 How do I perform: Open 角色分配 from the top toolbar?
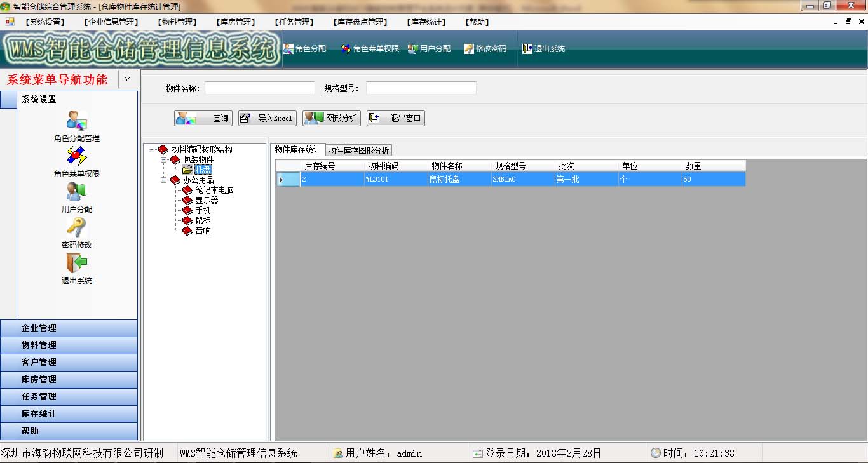[305, 49]
